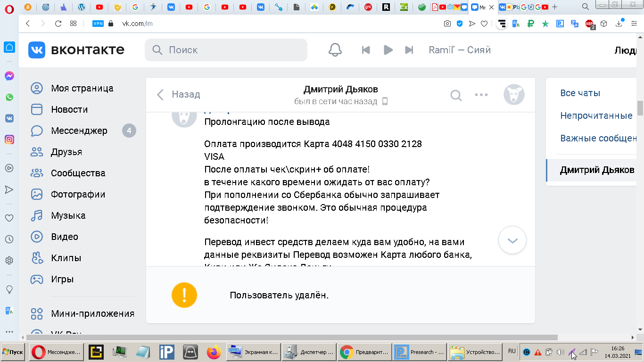Image resolution: width=644 pixels, height=362 pixels.
Task: Take snapshot with camera icon
Action: point(447,24)
